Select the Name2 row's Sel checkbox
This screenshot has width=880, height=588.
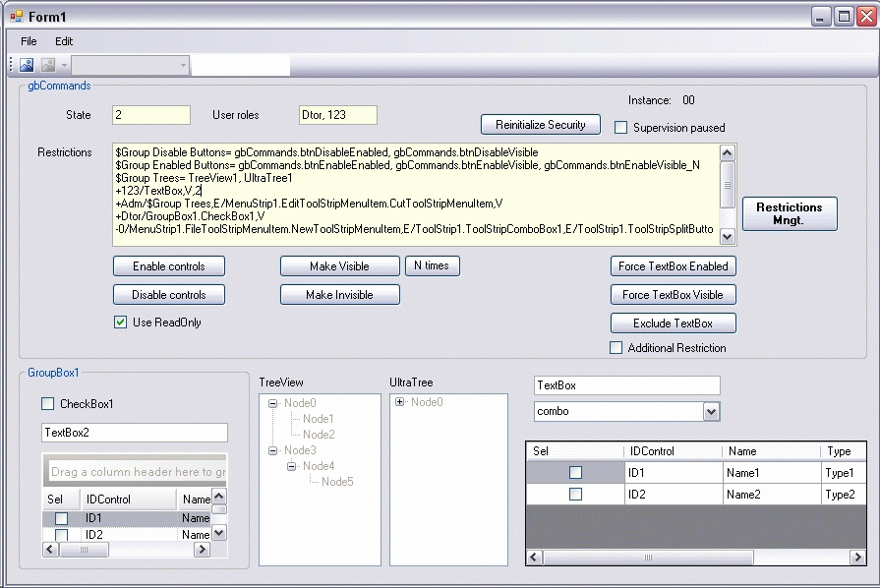(575, 494)
